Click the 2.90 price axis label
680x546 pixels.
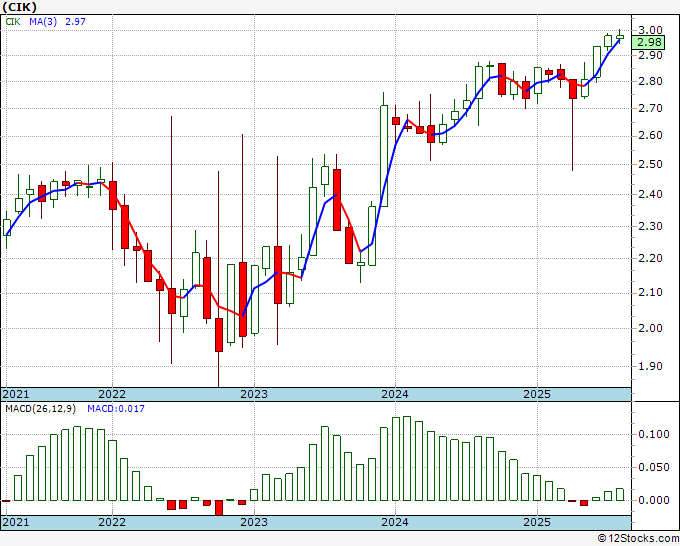[651, 55]
